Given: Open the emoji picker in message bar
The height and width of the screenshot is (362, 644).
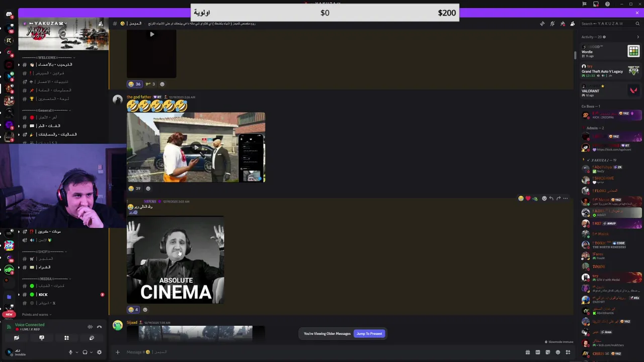Looking at the screenshot, I should [557, 352].
